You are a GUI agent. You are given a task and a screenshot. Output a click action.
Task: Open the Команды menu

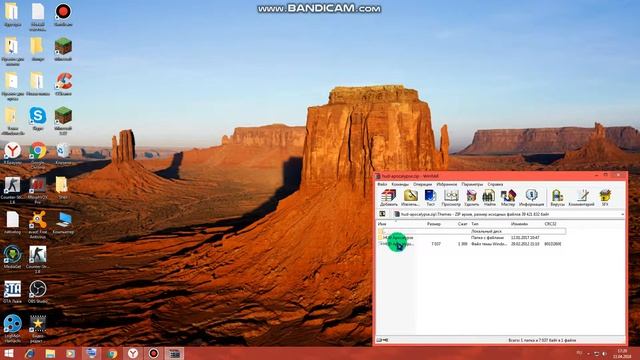click(400, 184)
